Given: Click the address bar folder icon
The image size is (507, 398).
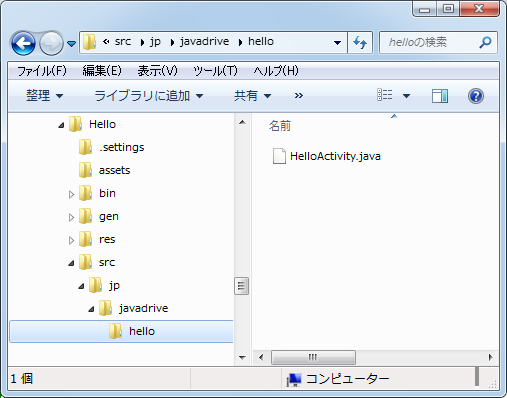Looking at the screenshot, I should point(89,42).
